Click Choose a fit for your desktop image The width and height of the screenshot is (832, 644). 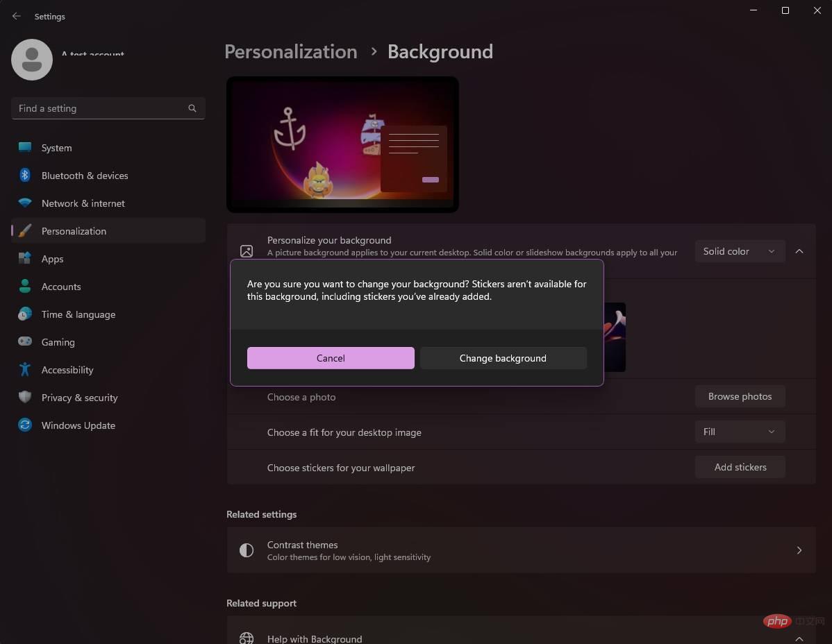click(x=344, y=432)
